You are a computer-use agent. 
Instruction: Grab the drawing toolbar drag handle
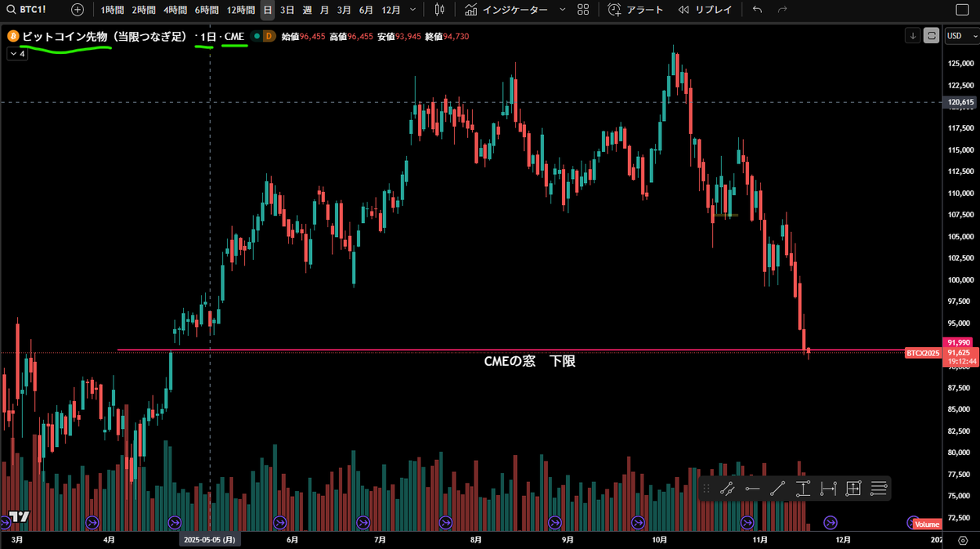(x=706, y=489)
